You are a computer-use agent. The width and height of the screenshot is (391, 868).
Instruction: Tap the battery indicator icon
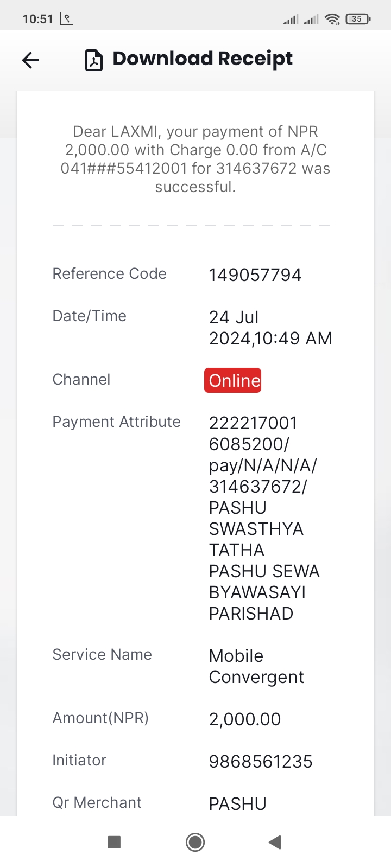(357, 19)
